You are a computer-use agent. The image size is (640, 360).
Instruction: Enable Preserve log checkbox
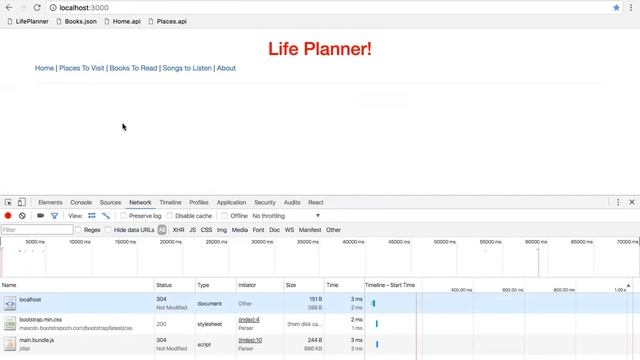click(123, 216)
